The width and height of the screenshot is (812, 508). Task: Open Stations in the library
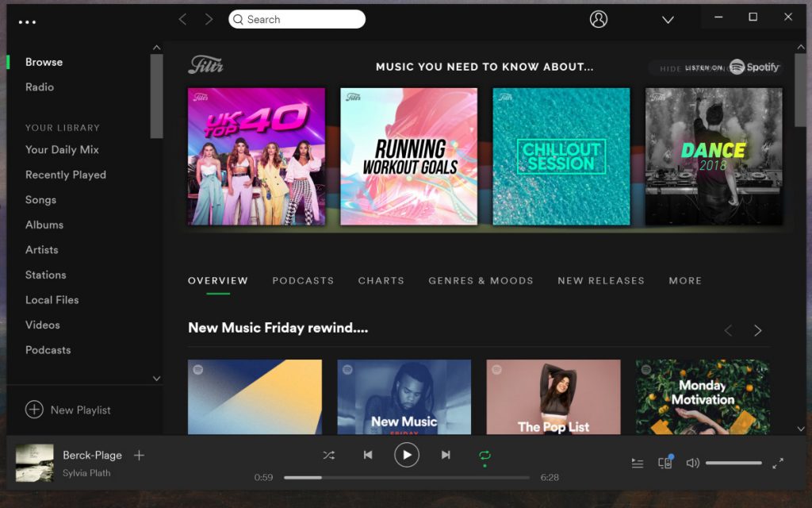pos(45,275)
